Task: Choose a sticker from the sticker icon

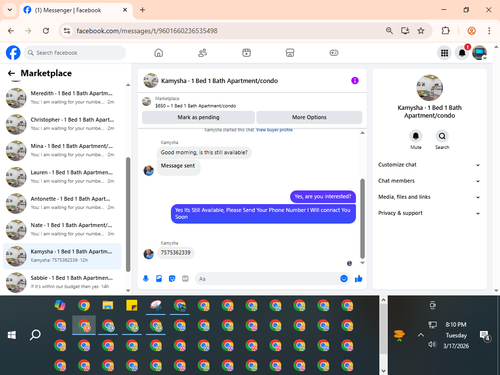Action: (x=172, y=279)
